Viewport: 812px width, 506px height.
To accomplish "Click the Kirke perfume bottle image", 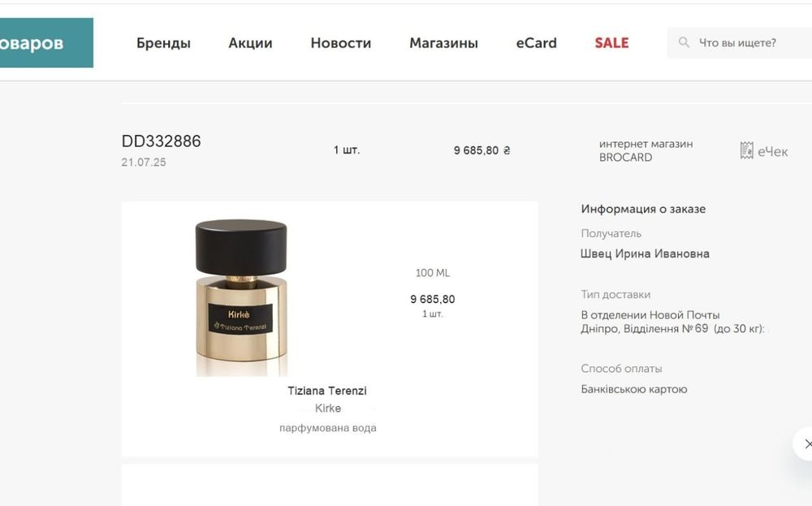I will tap(241, 296).
